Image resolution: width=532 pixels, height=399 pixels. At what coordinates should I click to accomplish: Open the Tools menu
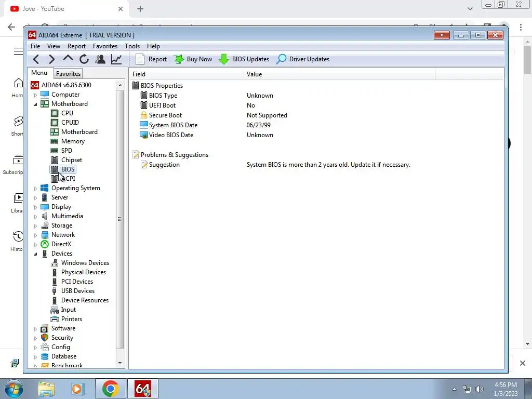pos(132,46)
